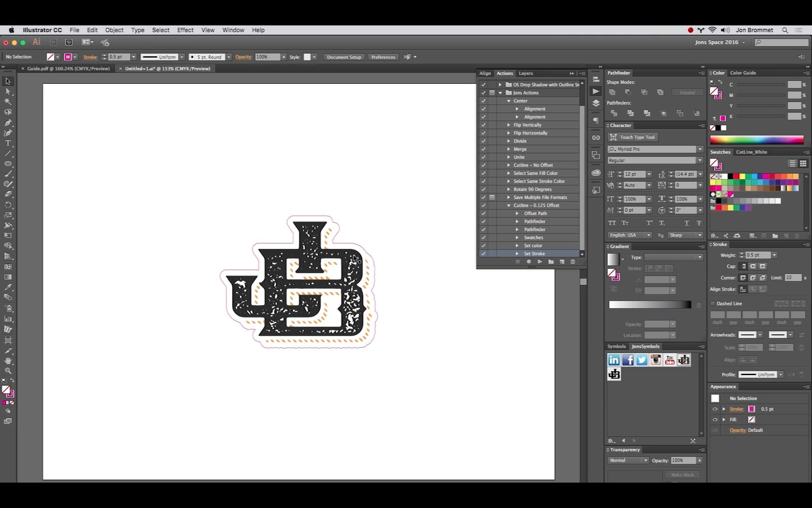The image size is (812, 508).
Task: Drag the Gradient color slider
Action: (650, 304)
